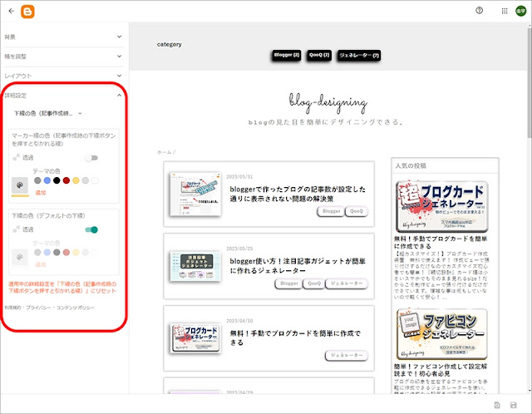Go back using the arrow icon
This screenshot has width=532, height=414.
[x=11, y=11]
